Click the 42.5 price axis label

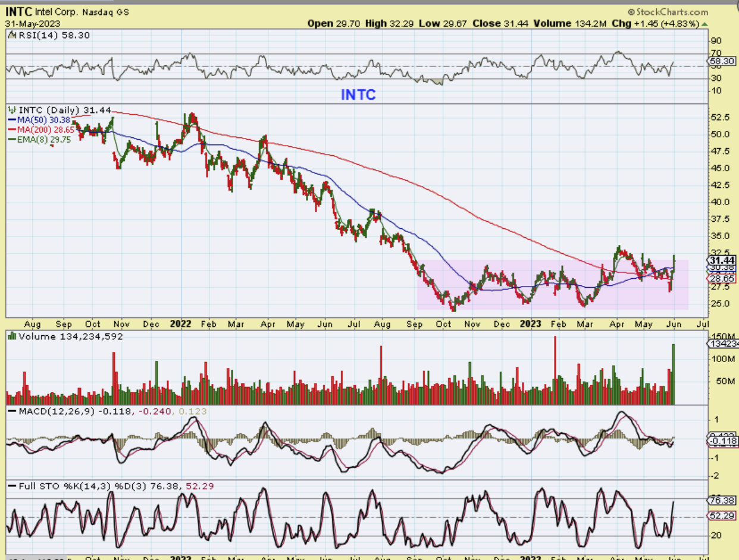coord(721,185)
